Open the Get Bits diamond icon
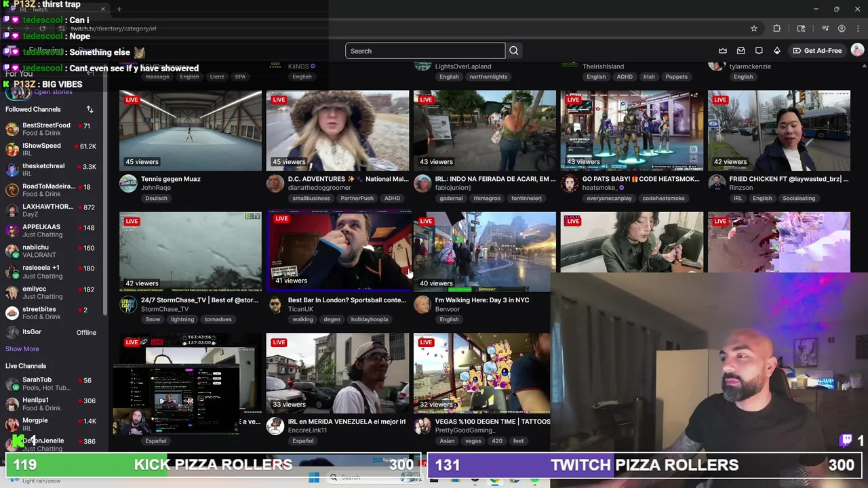Image resolution: width=868 pixels, height=488 pixels. coord(776,51)
